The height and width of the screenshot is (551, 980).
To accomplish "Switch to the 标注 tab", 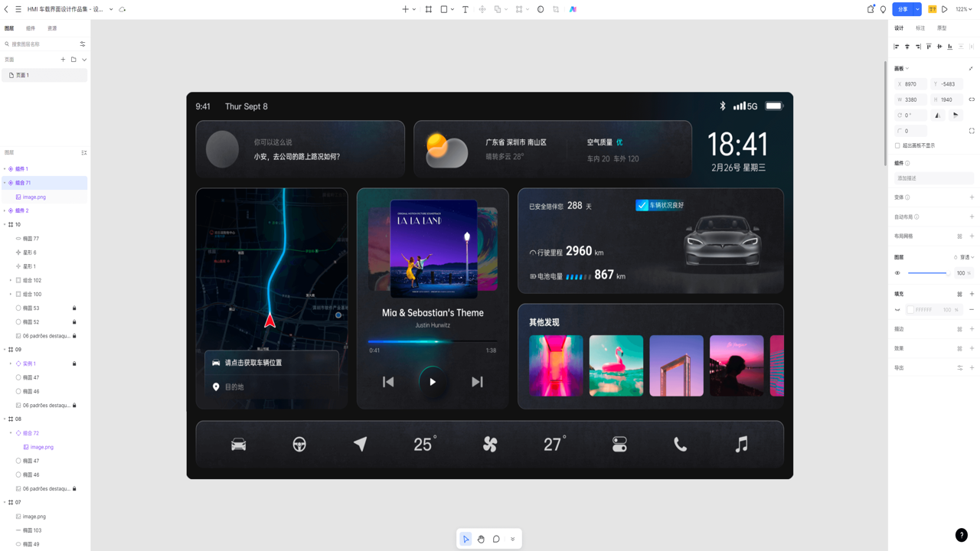I will 920,28.
